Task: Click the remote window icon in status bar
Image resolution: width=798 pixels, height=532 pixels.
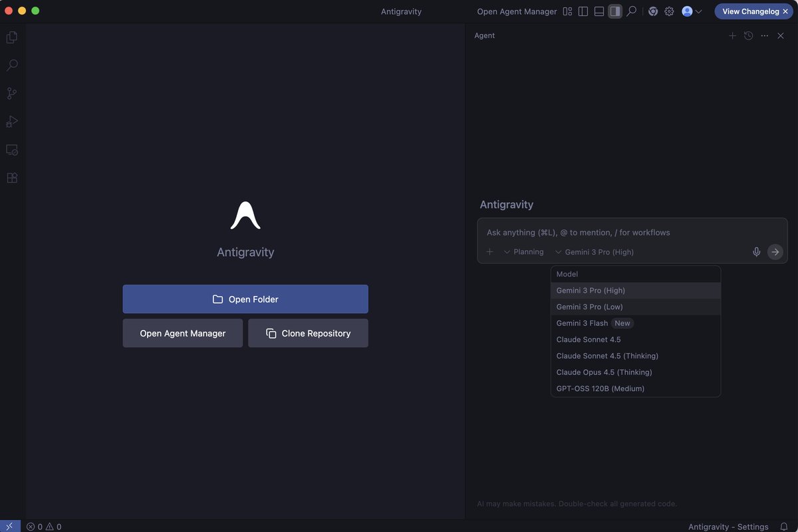Action: click(x=9, y=526)
